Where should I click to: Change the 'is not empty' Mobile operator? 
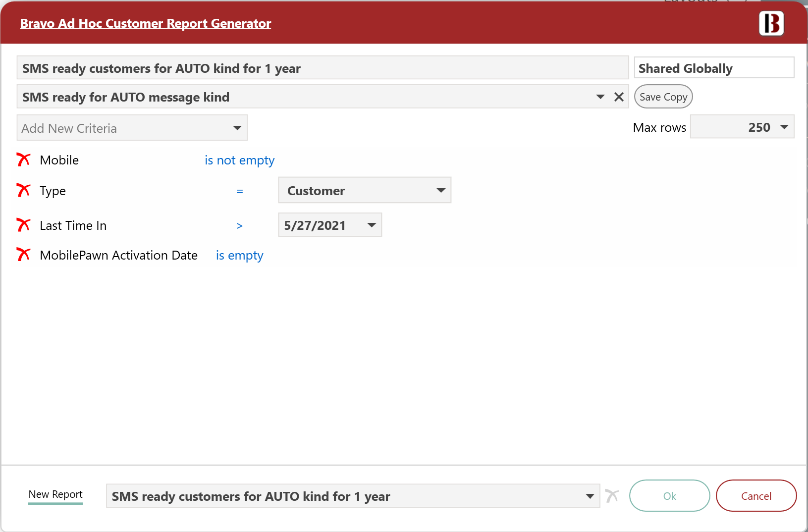239,160
